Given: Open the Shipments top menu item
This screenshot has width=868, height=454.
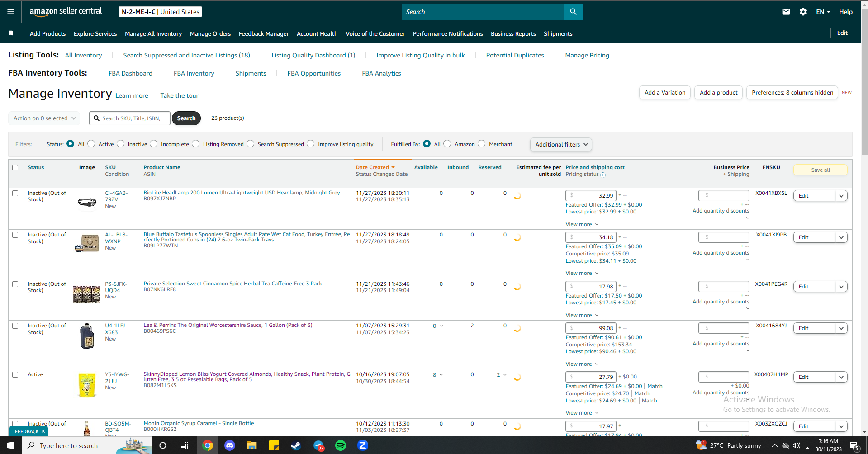Looking at the screenshot, I should click(x=558, y=33).
